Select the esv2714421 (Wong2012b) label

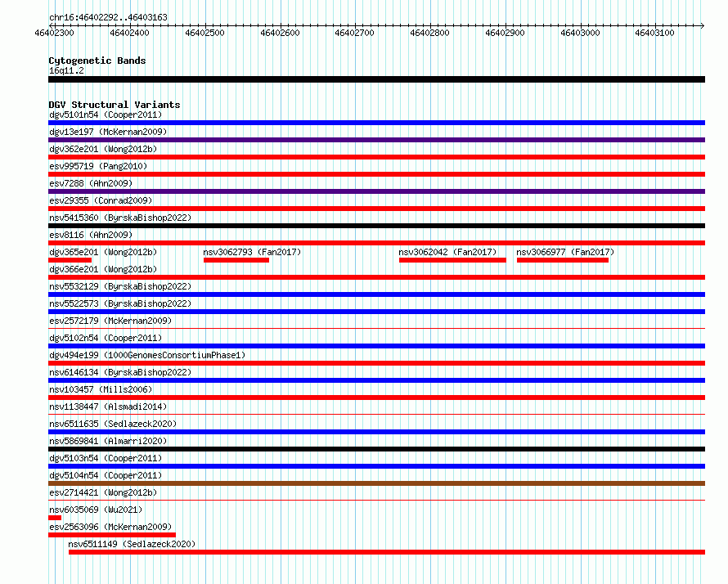(x=103, y=492)
